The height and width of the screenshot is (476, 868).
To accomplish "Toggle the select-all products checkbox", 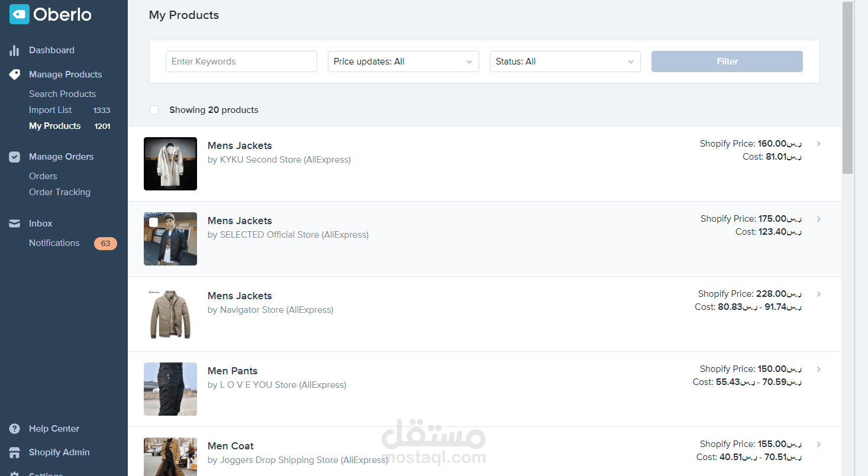I will 154,110.
